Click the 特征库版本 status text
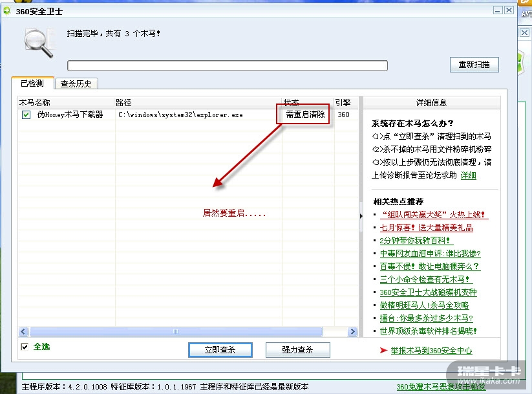 pos(153,387)
